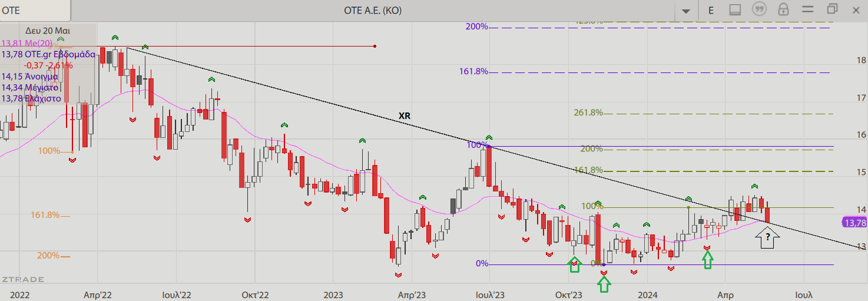The width and height of the screenshot is (868, 301).
Task: Click the purple 100% Fibonacci label
Action: (x=477, y=145)
